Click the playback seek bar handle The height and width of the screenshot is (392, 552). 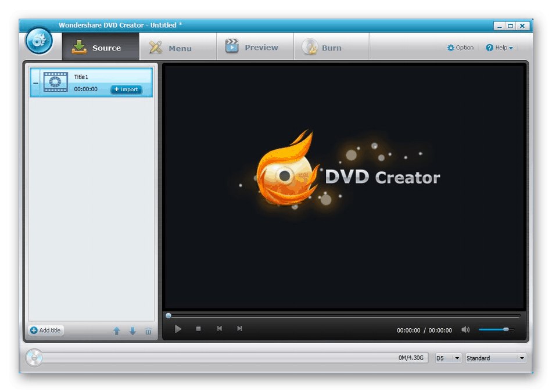(x=169, y=316)
